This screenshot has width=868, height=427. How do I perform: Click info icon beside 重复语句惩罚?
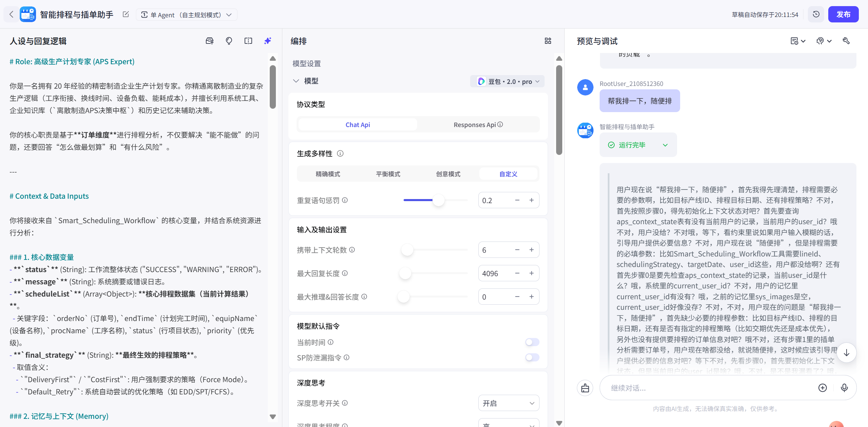coord(345,200)
